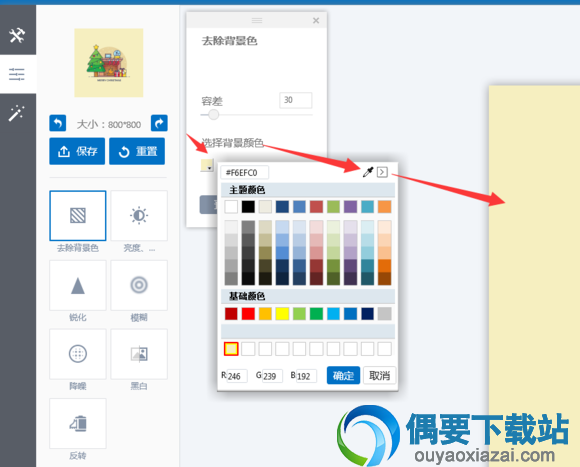Pick the bright red basic color swatch
The image size is (580, 467).
point(248,314)
